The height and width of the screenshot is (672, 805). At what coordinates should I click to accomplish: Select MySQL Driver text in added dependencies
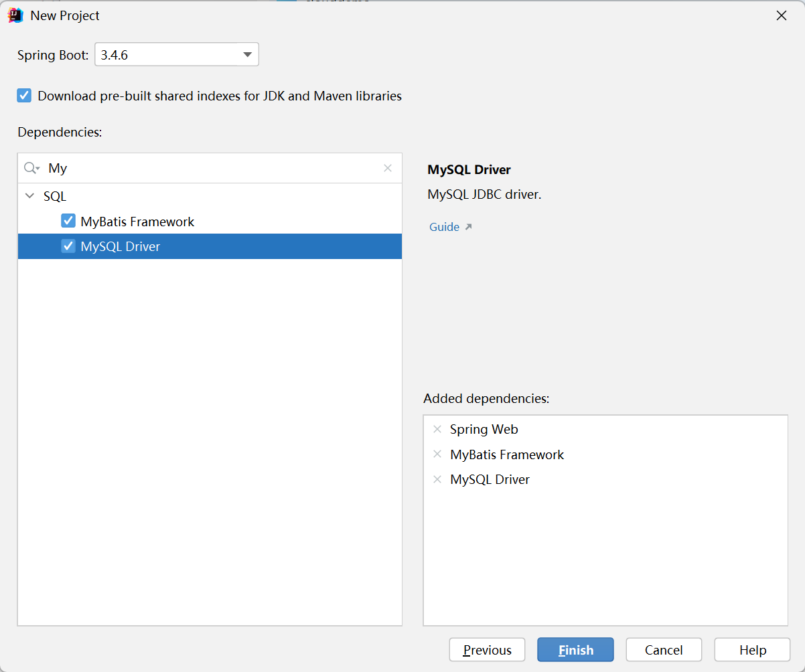(x=490, y=479)
